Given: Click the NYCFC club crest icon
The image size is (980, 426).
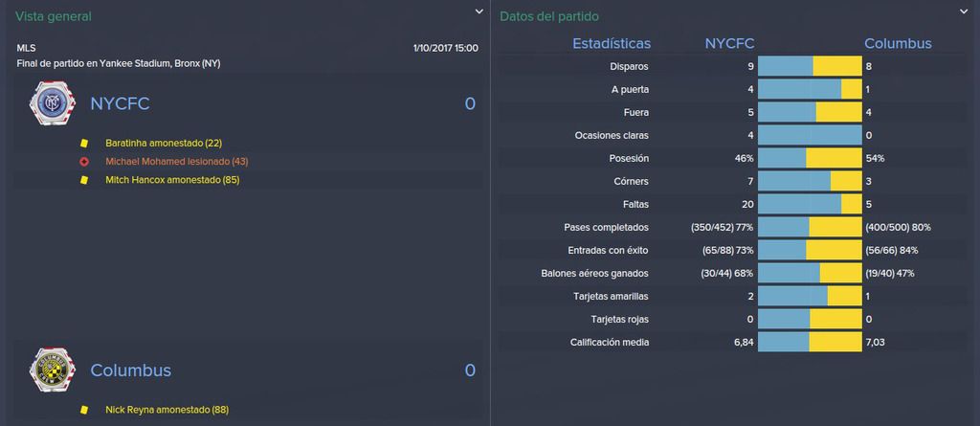Looking at the screenshot, I should point(53,103).
